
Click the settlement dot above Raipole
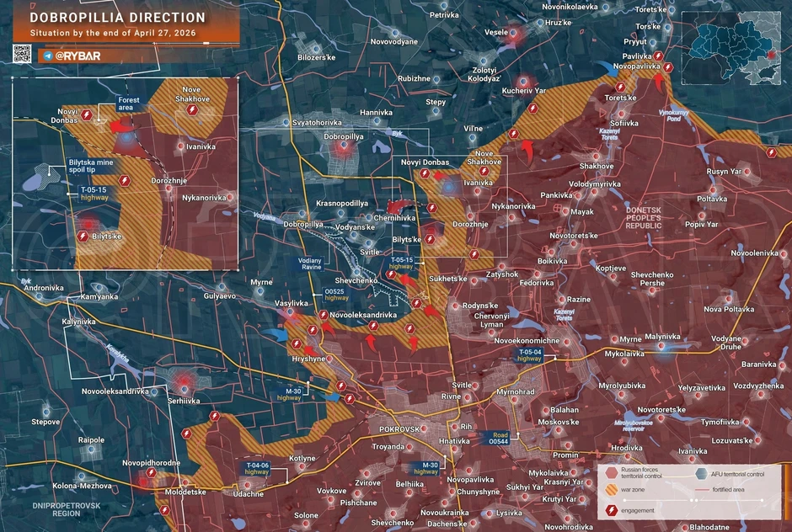(92, 449)
